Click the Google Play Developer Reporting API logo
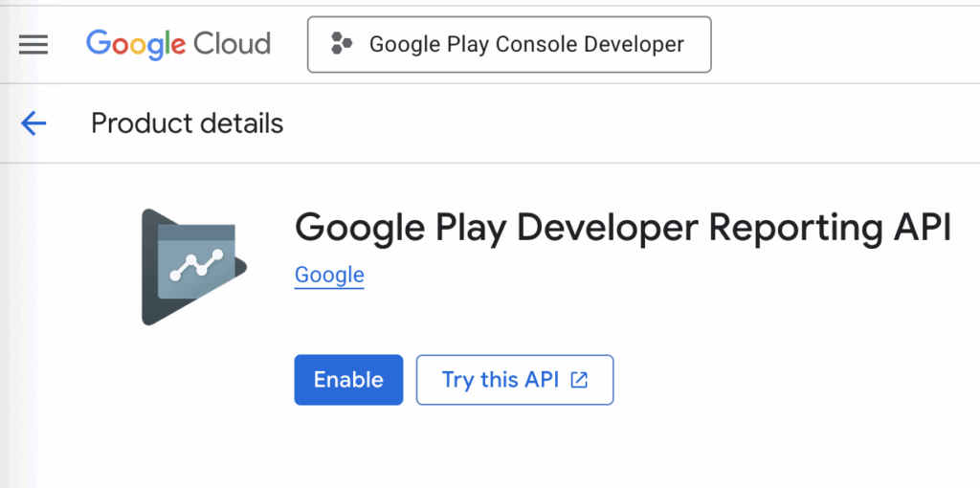Viewport: 980px width, 488px height. coord(193,267)
